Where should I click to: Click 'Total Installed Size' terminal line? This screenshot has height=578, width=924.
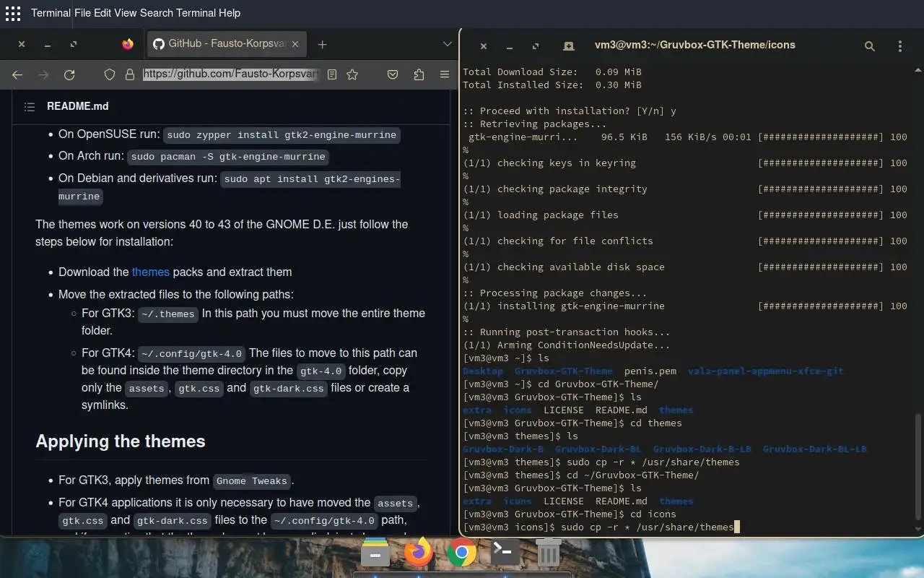[552, 85]
